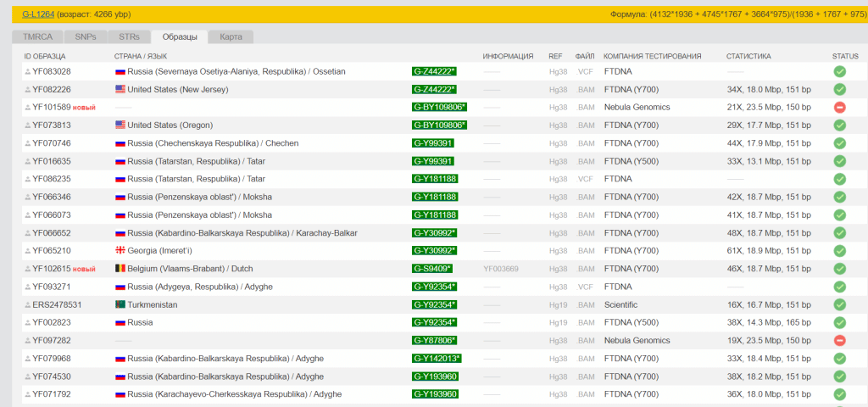Click the СТАТИСТИКА column header
The height and width of the screenshot is (407, 868).
(x=748, y=56)
